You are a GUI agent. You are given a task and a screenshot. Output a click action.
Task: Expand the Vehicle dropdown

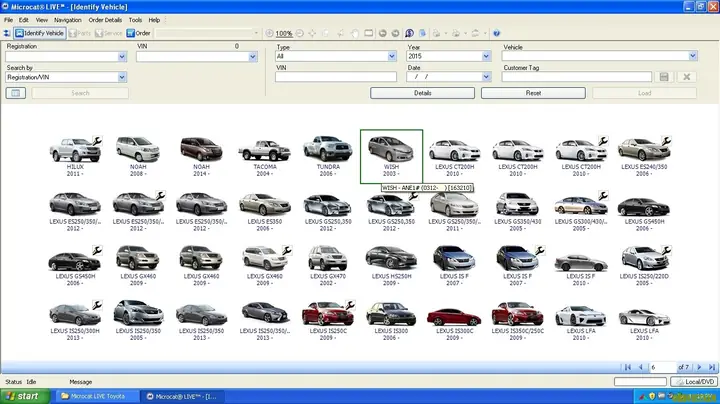point(692,56)
